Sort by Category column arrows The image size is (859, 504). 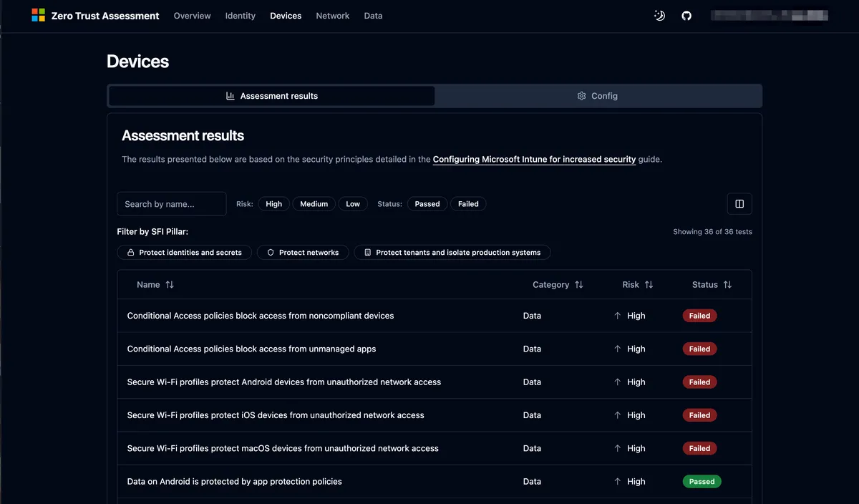(x=579, y=285)
